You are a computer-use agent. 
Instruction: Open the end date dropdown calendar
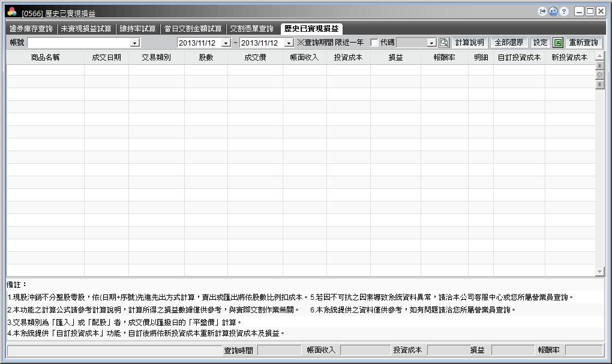coord(288,43)
